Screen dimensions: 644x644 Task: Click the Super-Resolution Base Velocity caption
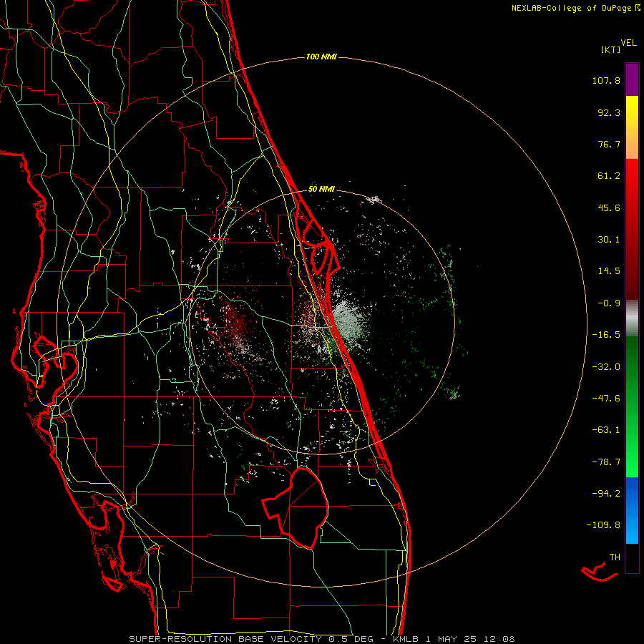pos(321,639)
